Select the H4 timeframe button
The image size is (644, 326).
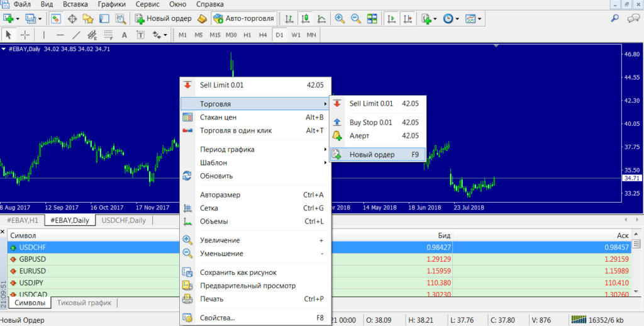(262, 35)
